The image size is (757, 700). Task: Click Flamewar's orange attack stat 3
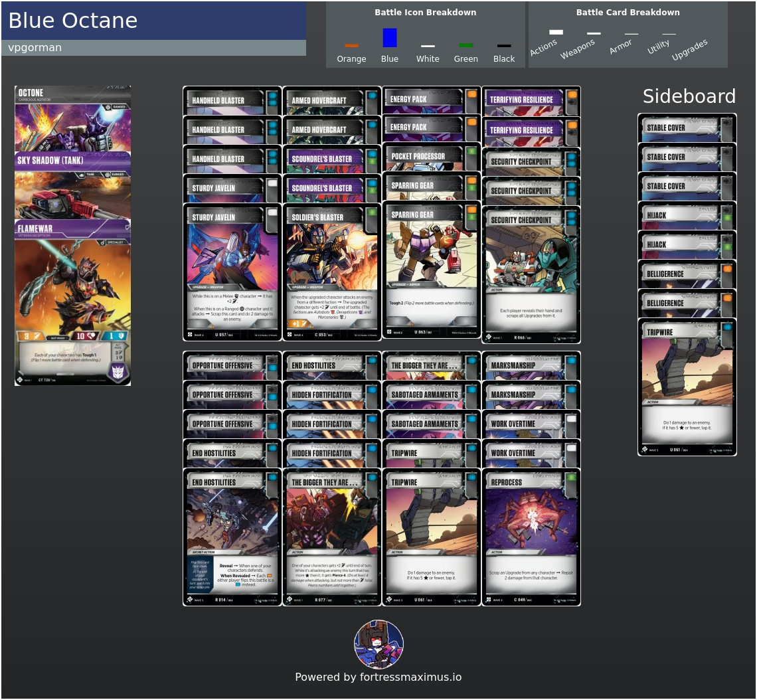tap(29, 336)
